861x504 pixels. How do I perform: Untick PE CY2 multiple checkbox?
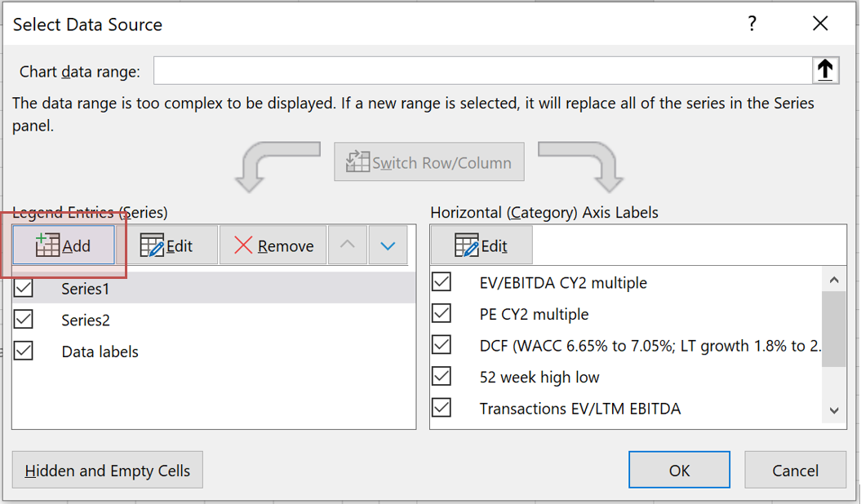coord(442,313)
